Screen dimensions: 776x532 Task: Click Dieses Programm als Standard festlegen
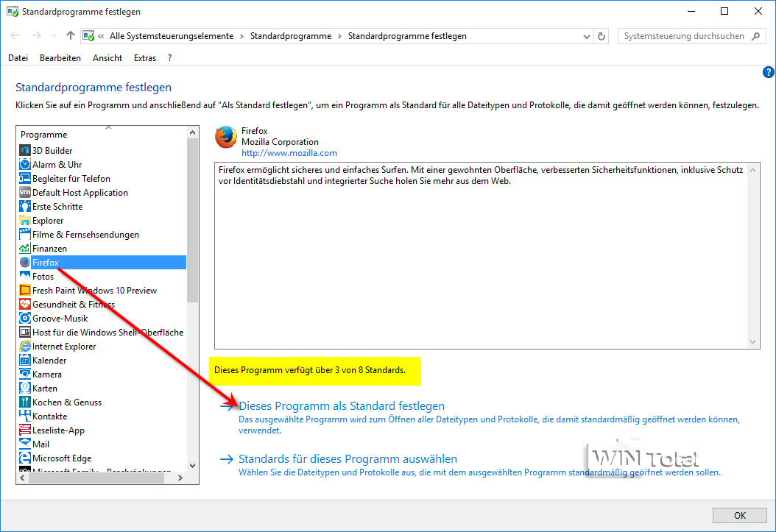[342, 406]
